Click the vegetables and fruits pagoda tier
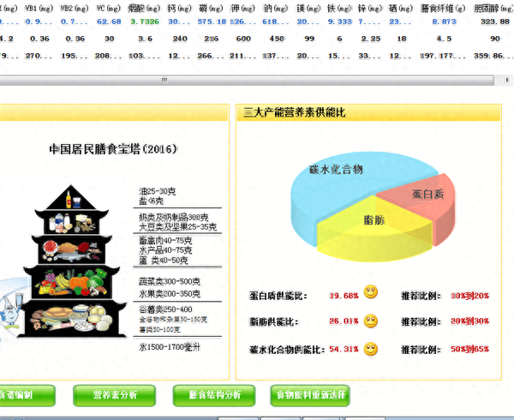 (71, 283)
